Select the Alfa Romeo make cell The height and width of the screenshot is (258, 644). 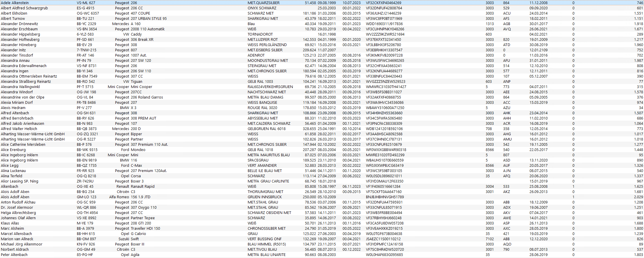[119, 197]
